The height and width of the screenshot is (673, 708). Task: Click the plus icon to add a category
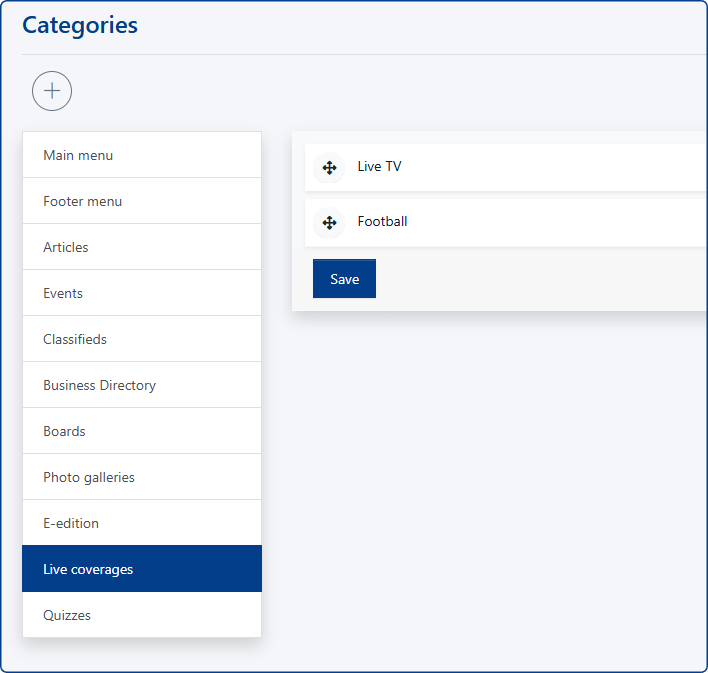[x=52, y=91]
